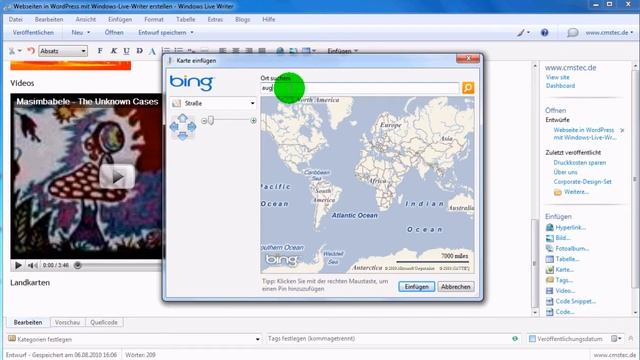
Task: Click the justify toolbar icon
Action: tap(262, 51)
